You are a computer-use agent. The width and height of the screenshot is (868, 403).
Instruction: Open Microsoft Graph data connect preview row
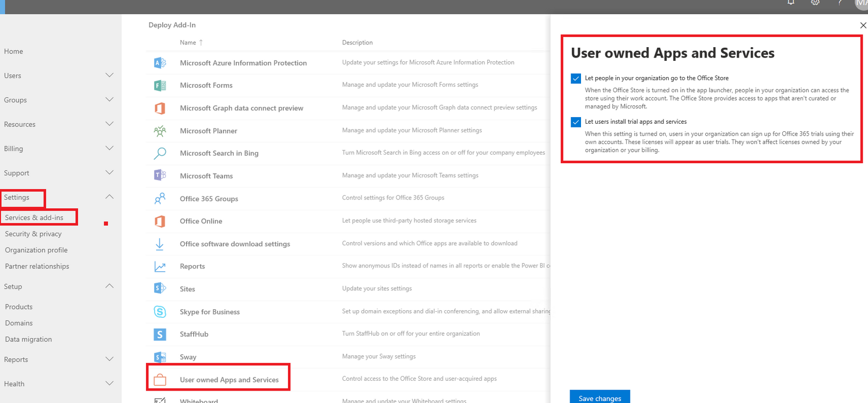pyautogui.click(x=348, y=108)
